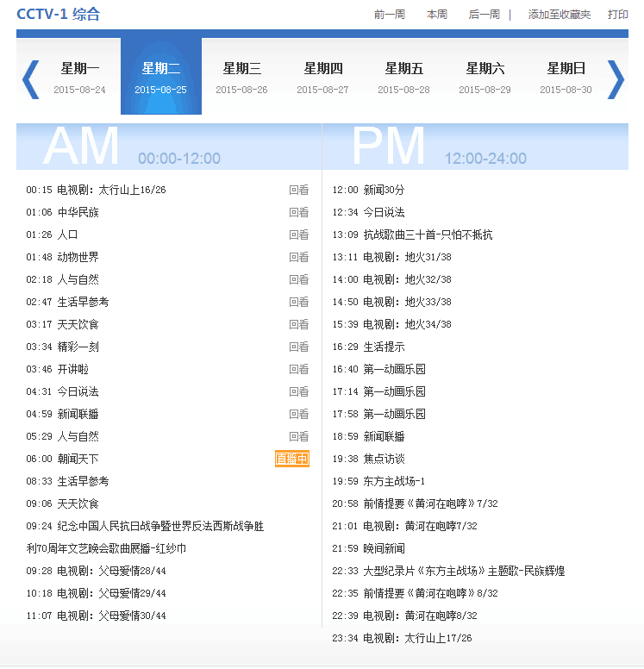The image size is (644, 669).
Task: Click 回看 for 人与自然 at 05:29
Action: coord(299,436)
